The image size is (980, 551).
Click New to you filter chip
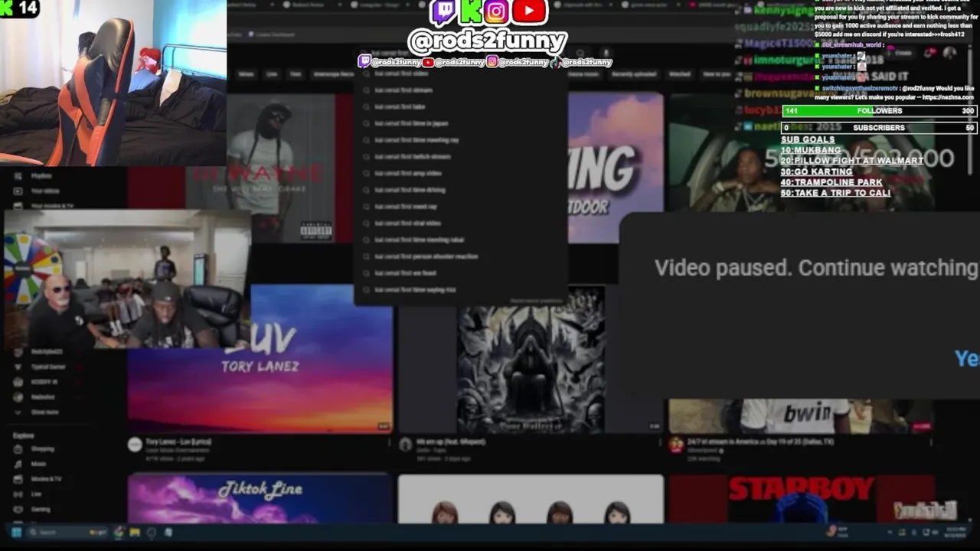717,74
